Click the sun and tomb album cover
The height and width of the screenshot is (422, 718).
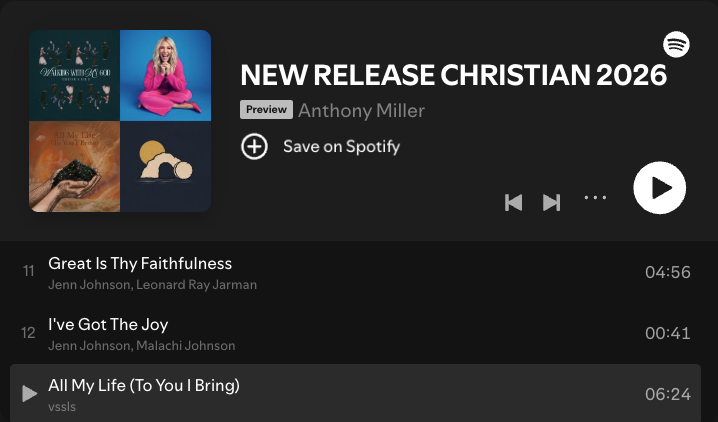(x=165, y=167)
